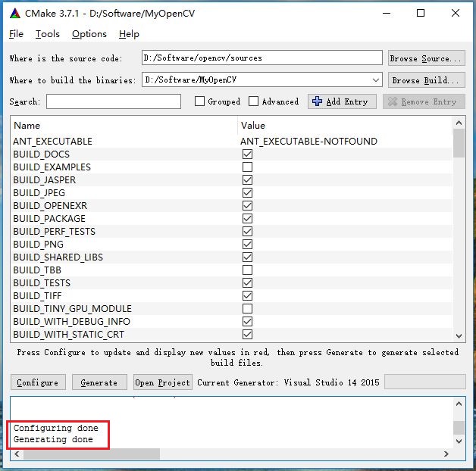Enable the Grouped checkbox
The width and height of the screenshot is (476, 471).
coord(199,101)
